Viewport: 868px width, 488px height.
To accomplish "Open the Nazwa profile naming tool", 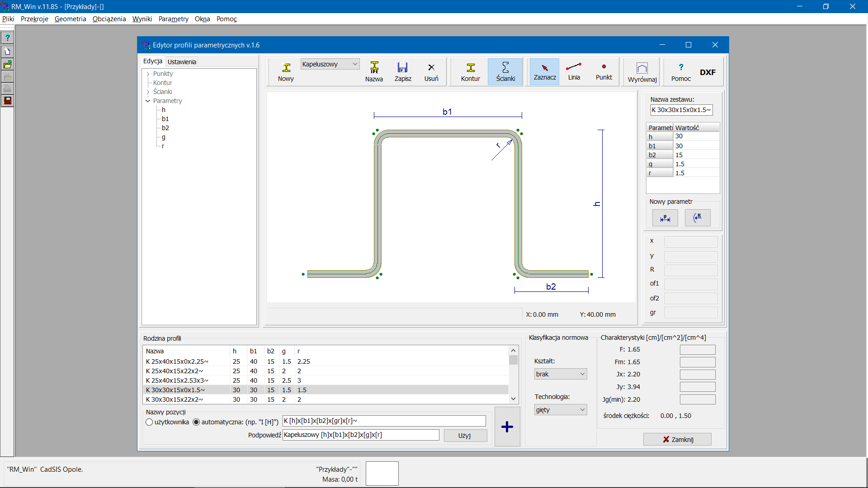I will (x=374, y=72).
